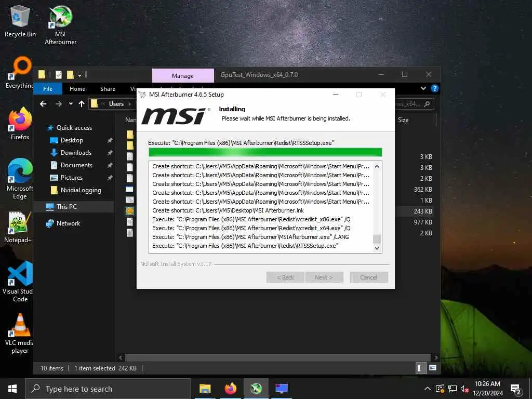Go up one folder level in Explorer

(x=82, y=104)
